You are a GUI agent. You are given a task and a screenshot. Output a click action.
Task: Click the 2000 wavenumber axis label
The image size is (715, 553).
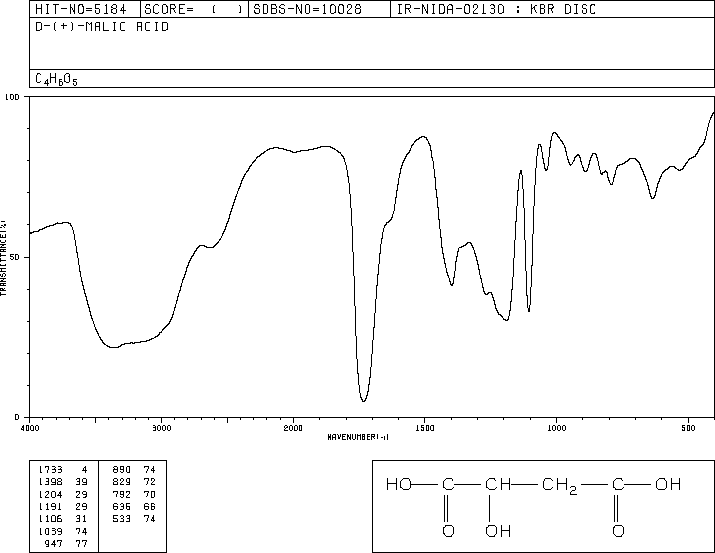(293, 428)
